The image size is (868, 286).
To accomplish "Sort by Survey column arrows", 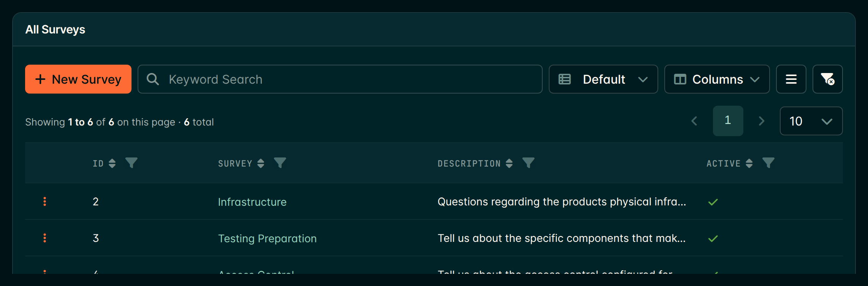I will (x=261, y=163).
